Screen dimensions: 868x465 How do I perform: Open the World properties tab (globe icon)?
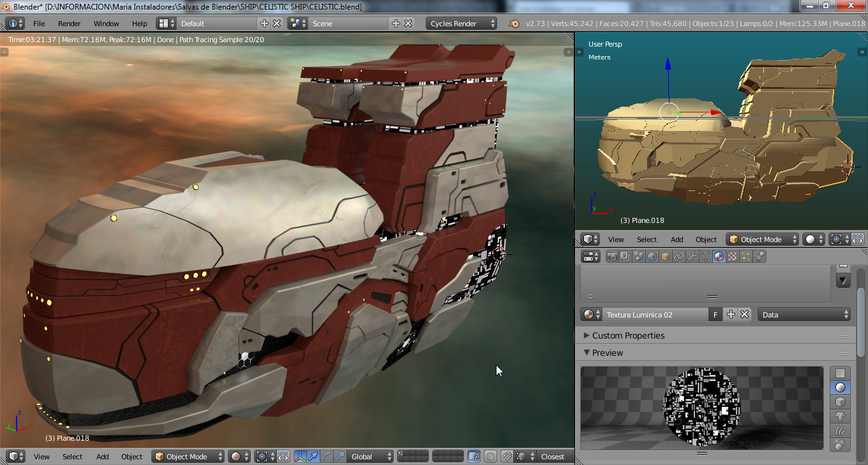click(x=652, y=257)
